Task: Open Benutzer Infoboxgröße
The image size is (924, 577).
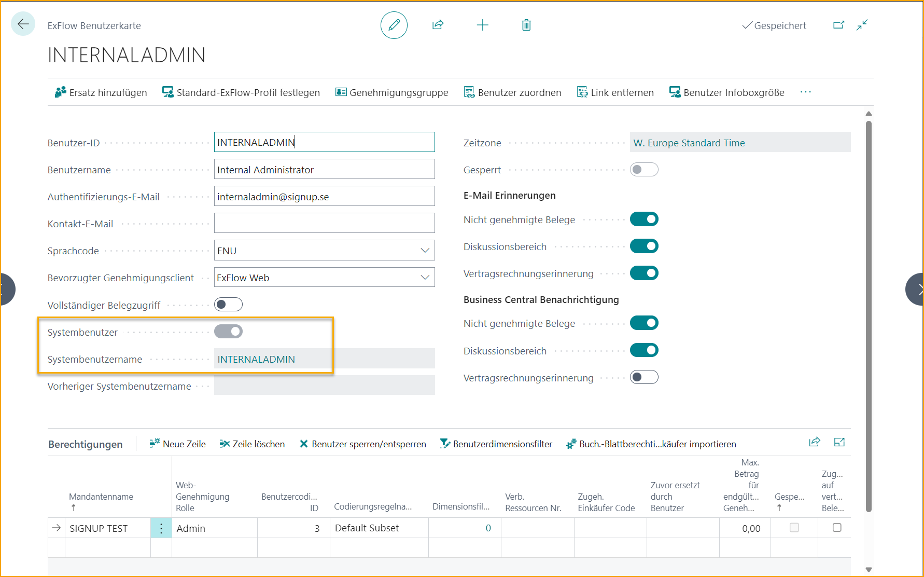Action: coord(727,92)
